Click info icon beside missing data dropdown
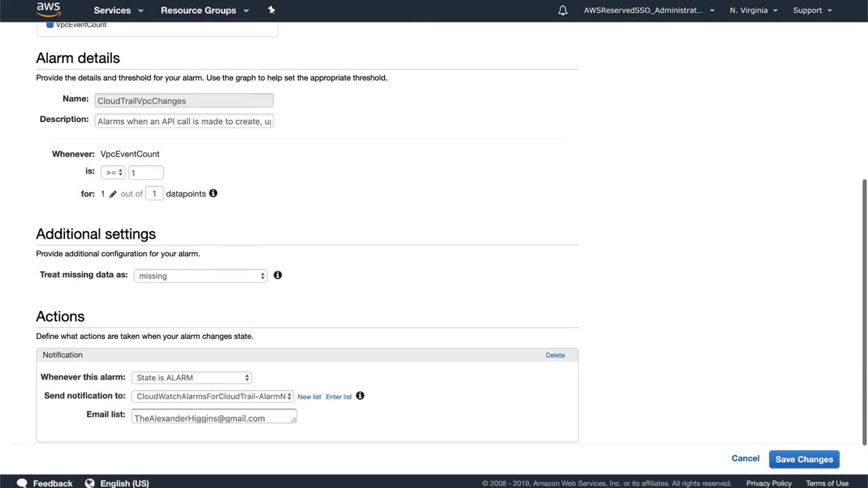The image size is (868, 488). [x=277, y=275]
